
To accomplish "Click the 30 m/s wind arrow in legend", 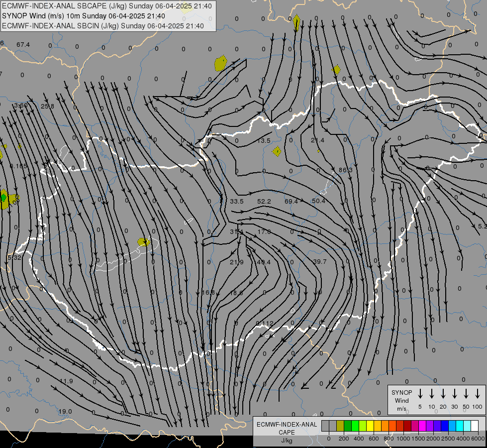I will coord(454,394).
